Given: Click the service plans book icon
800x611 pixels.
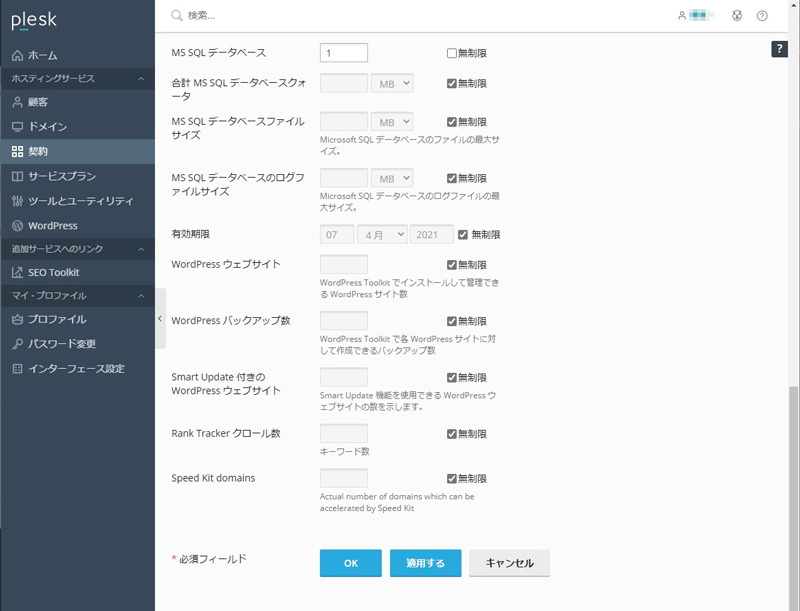Looking at the screenshot, I should pos(17,176).
